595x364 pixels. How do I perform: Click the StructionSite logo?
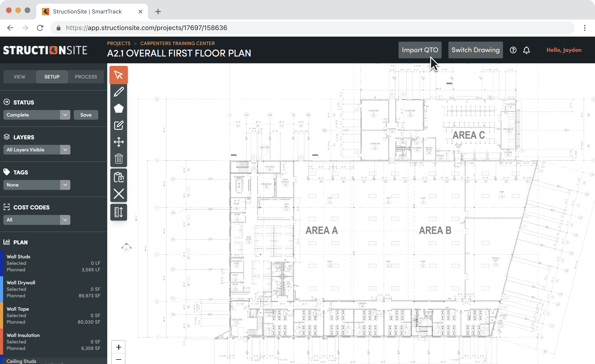pos(45,50)
